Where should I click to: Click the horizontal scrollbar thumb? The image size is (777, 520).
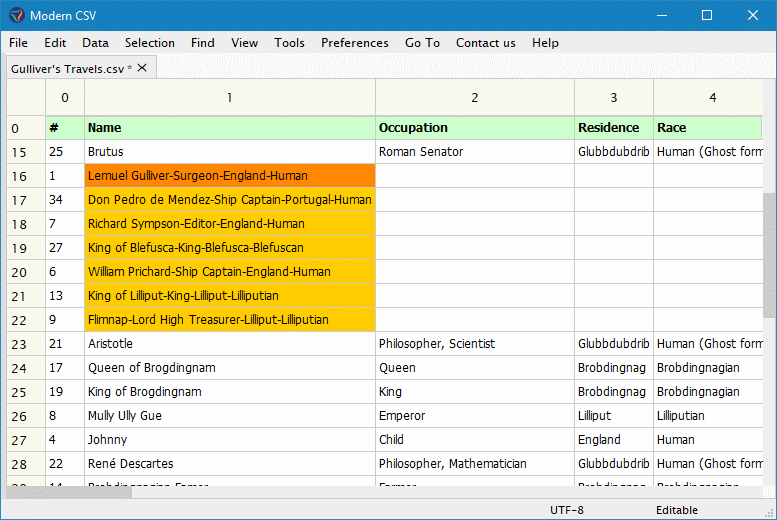click(x=69, y=492)
